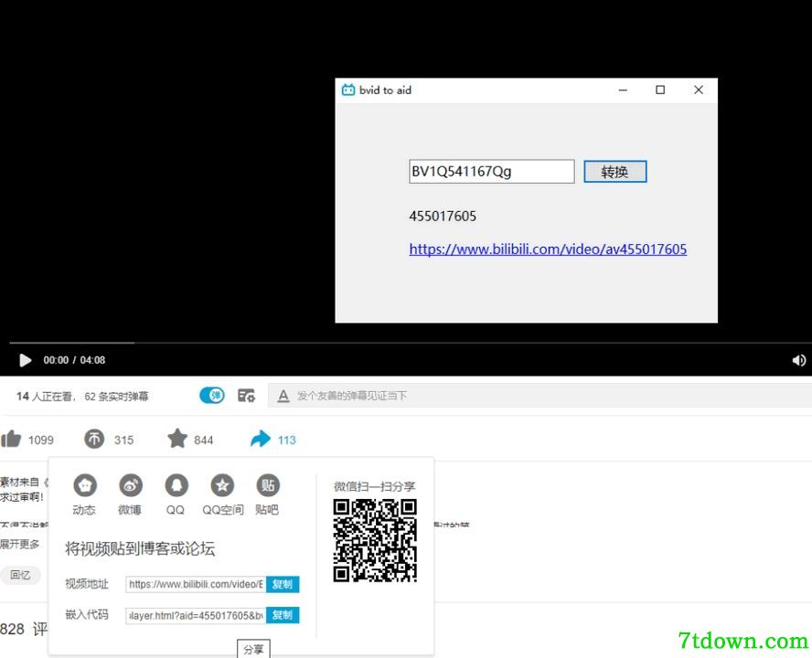Click the favorites count 844
This screenshot has width=812, height=658.
[x=204, y=440]
